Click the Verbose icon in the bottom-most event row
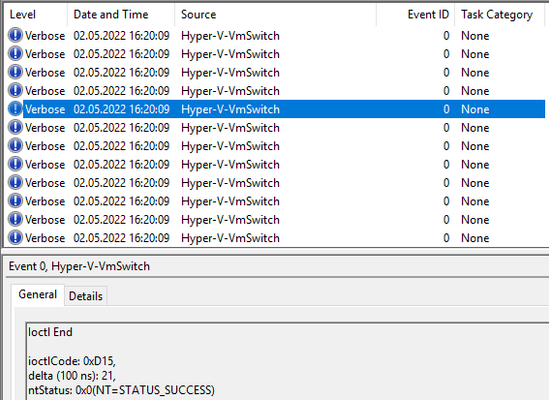549x400 pixels. click(x=15, y=237)
